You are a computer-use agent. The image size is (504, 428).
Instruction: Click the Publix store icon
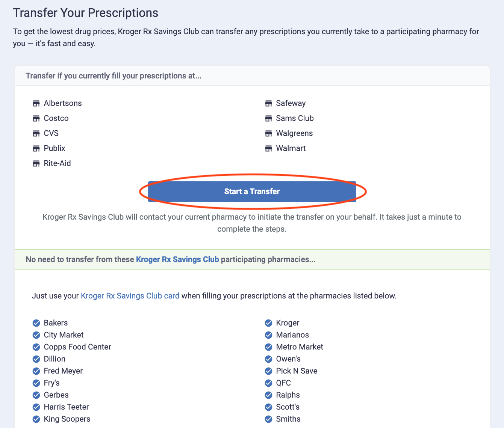pos(36,148)
